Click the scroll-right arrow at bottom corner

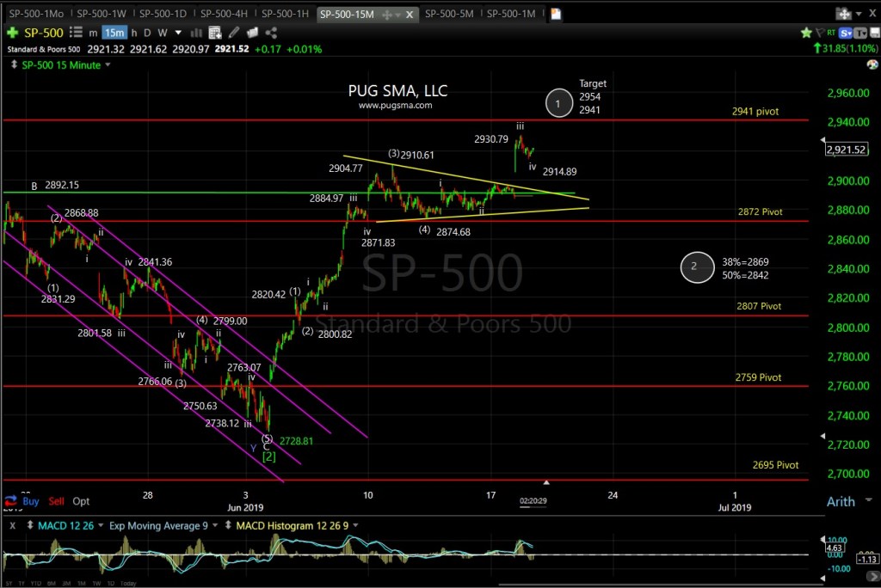[872, 578]
